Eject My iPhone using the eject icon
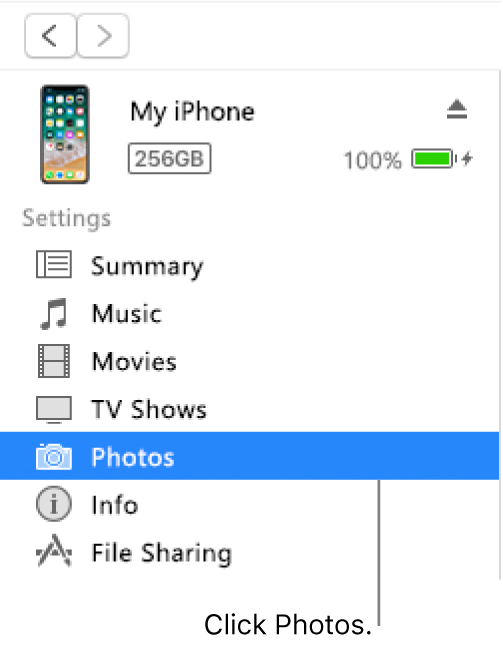The width and height of the screenshot is (503, 646). click(x=457, y=109)
